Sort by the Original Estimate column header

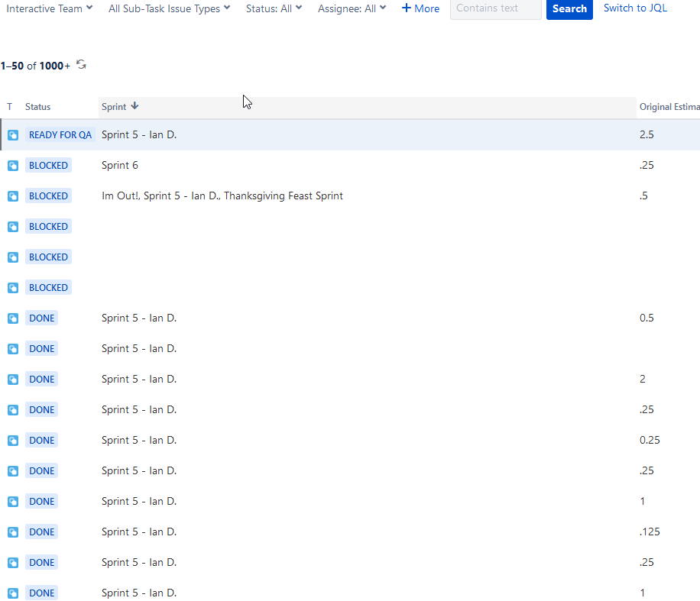tap(669, 107)
